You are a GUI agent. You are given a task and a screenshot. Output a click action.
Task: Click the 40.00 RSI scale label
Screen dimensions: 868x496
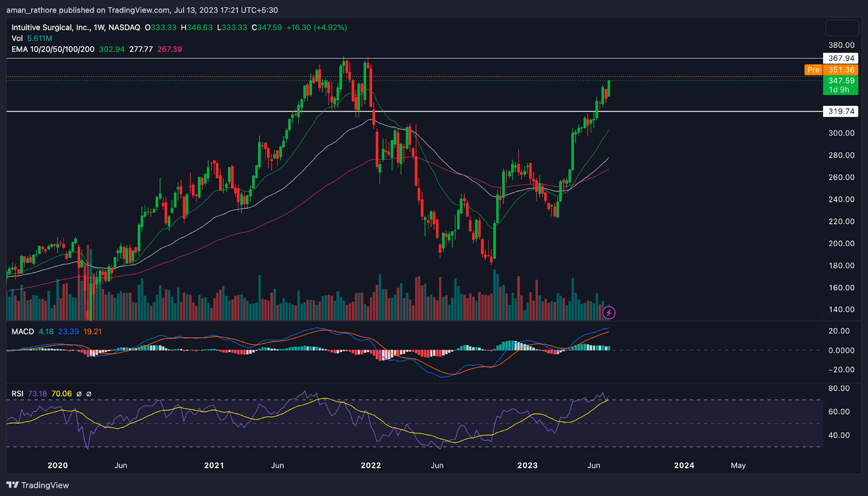[839, 435]
